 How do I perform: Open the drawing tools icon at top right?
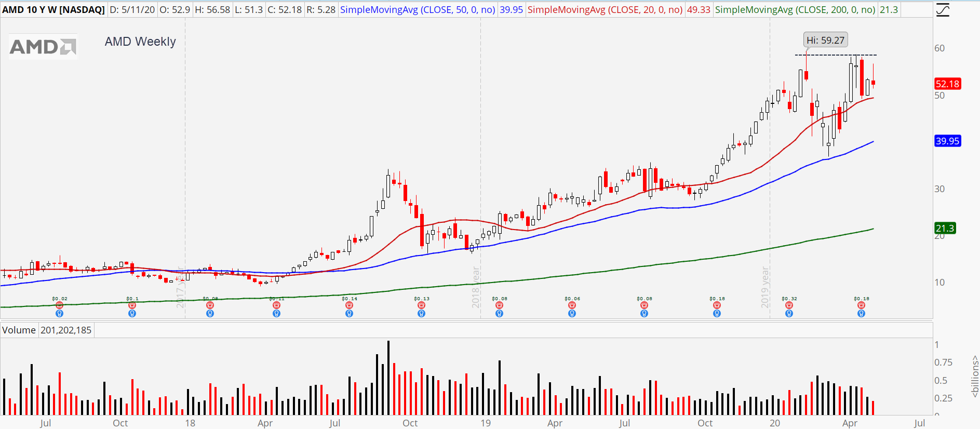(x=943, y=10)
